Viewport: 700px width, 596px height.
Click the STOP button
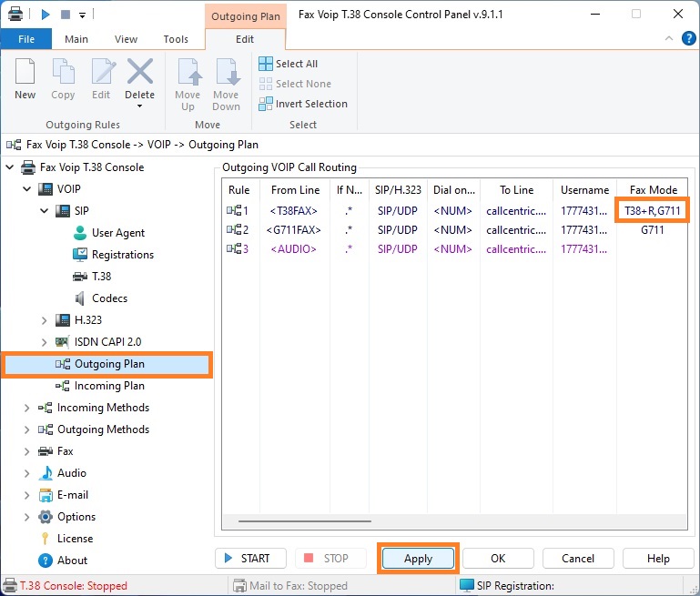tap(330, 559)
